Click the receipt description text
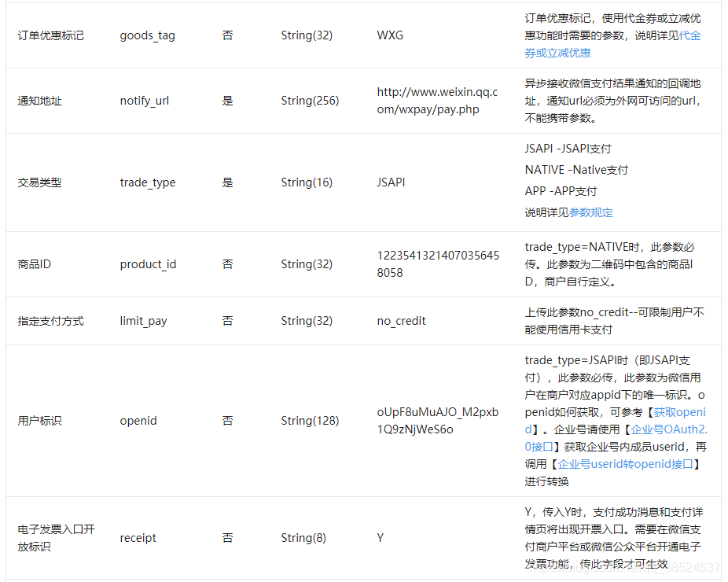728x582 pixels. pyautogui.click(x=614, y=538)
